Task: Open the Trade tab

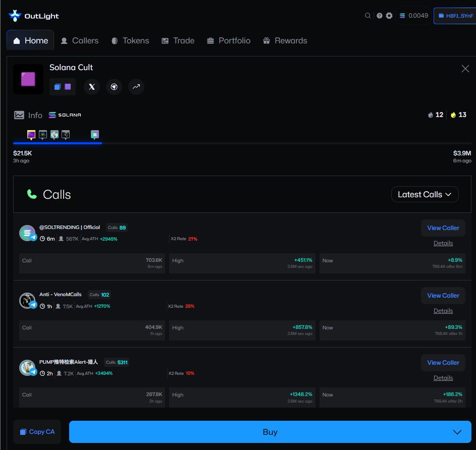Action: click(x=178, y=40)
